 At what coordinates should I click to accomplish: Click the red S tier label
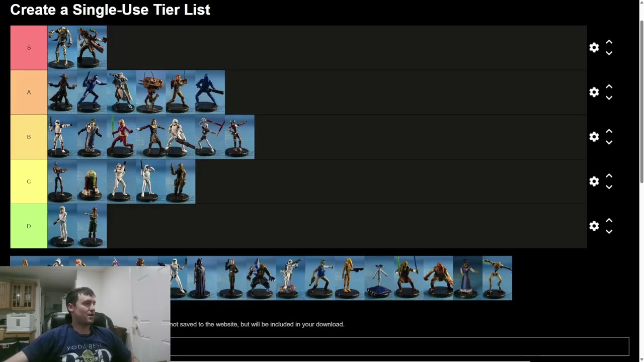[x=29, y=47]
